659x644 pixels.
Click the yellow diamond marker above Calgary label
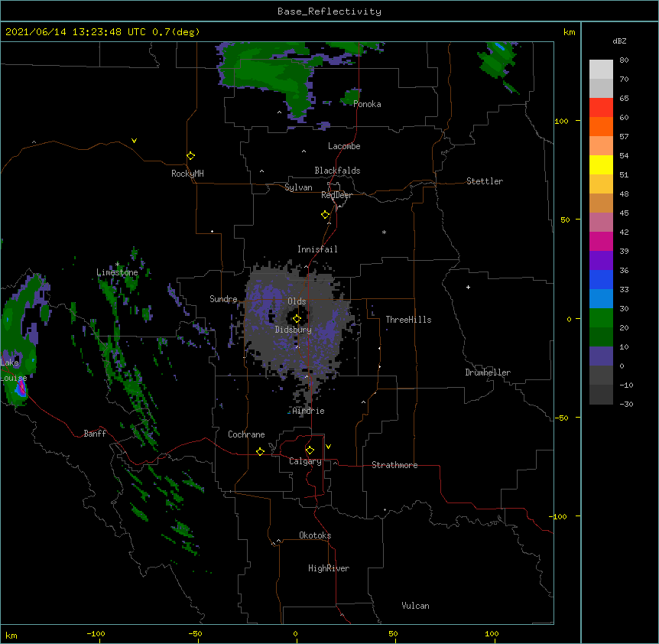point(310,450)
